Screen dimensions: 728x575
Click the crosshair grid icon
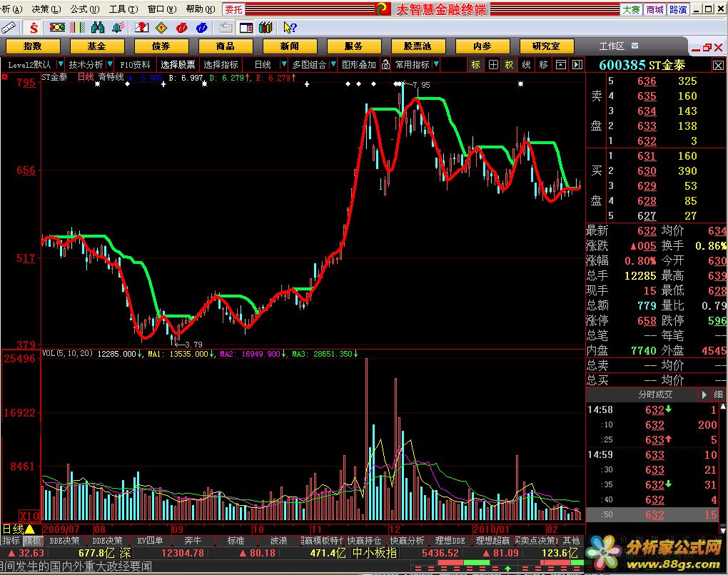point(493,64)
